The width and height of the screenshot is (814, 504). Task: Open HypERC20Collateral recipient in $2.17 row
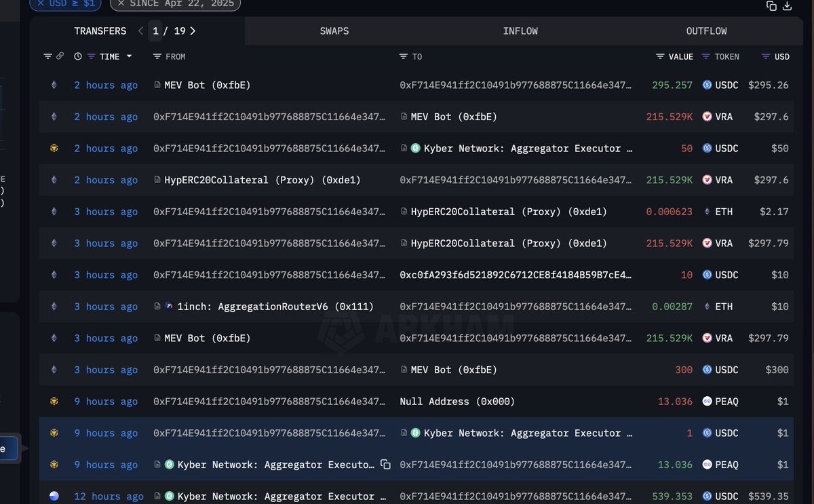[x=509, y=212]
